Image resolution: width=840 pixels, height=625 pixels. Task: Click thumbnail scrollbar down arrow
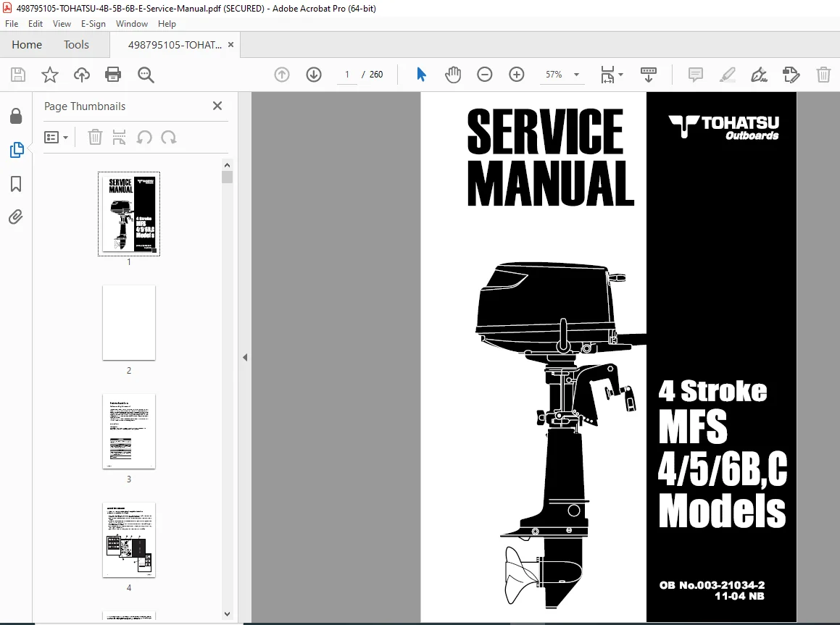click(227, 613)
